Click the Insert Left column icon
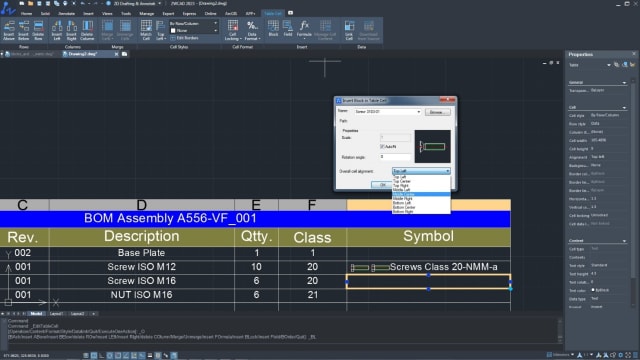 coord(57,31)
